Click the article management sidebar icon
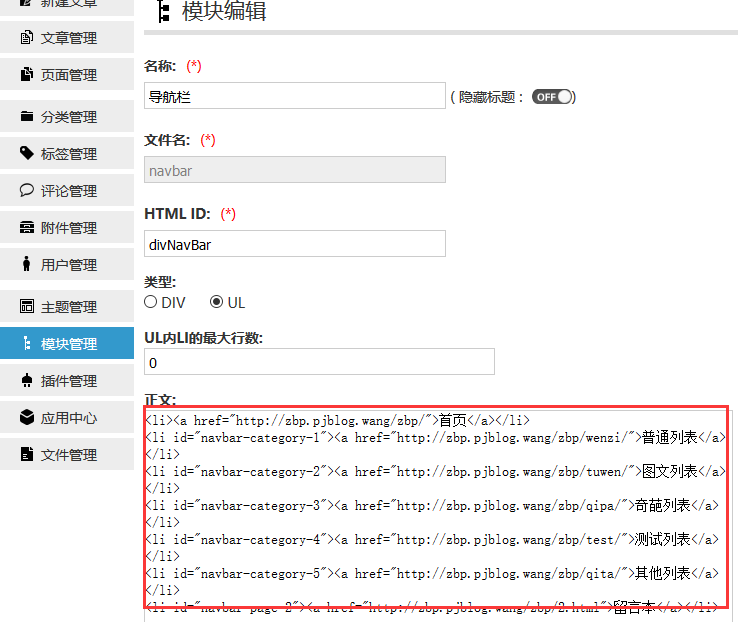 [x=27, y=38]
